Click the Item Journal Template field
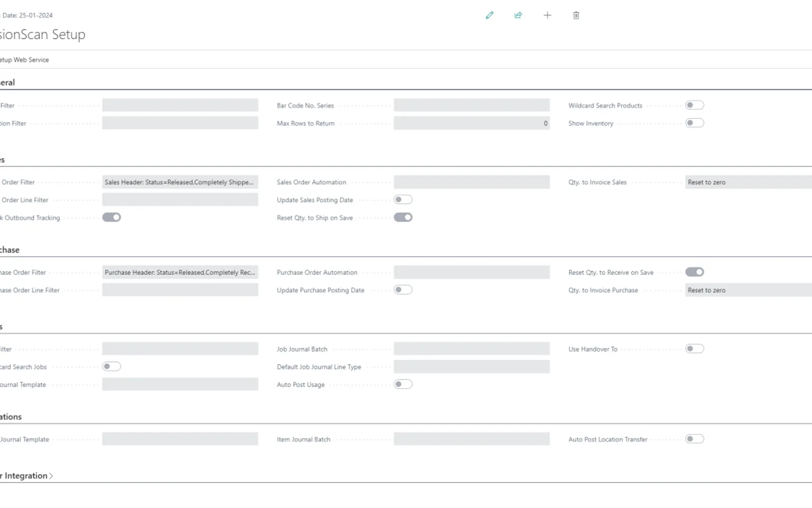Viewport: 812px width, 508px height. click(x=180, y=439)
